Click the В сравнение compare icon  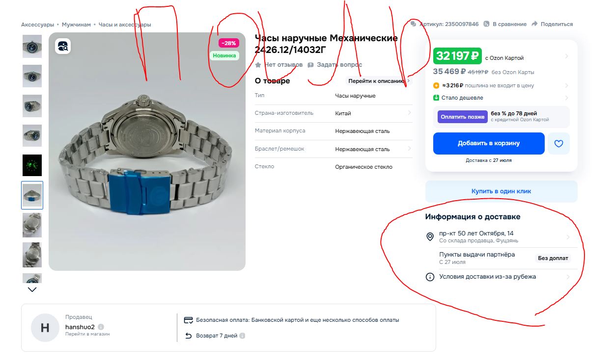[x=486, y=24]
